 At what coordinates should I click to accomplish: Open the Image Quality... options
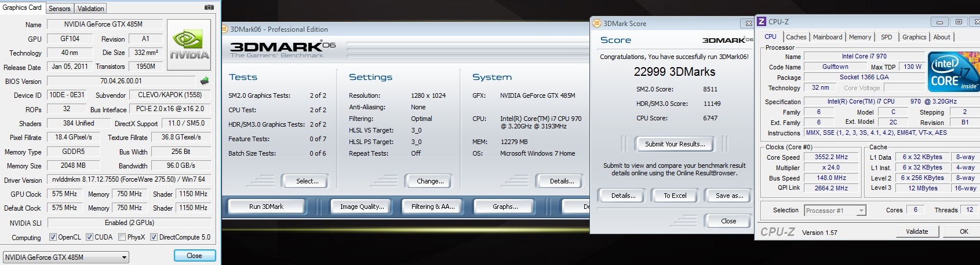point(362,207)
